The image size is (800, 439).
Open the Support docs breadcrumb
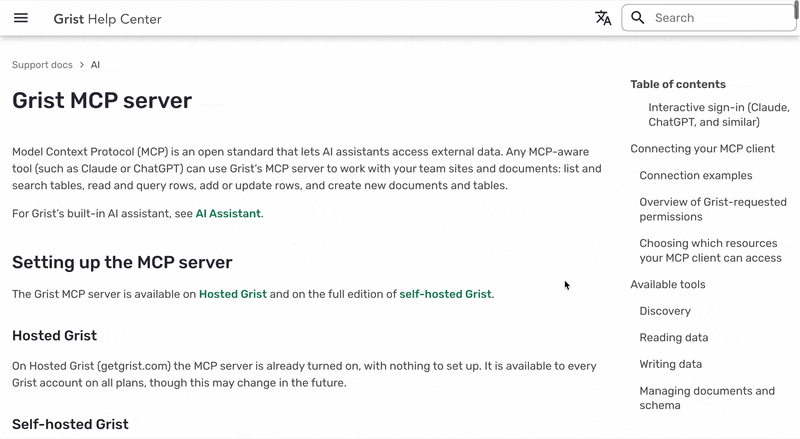[x=42, y=65]
